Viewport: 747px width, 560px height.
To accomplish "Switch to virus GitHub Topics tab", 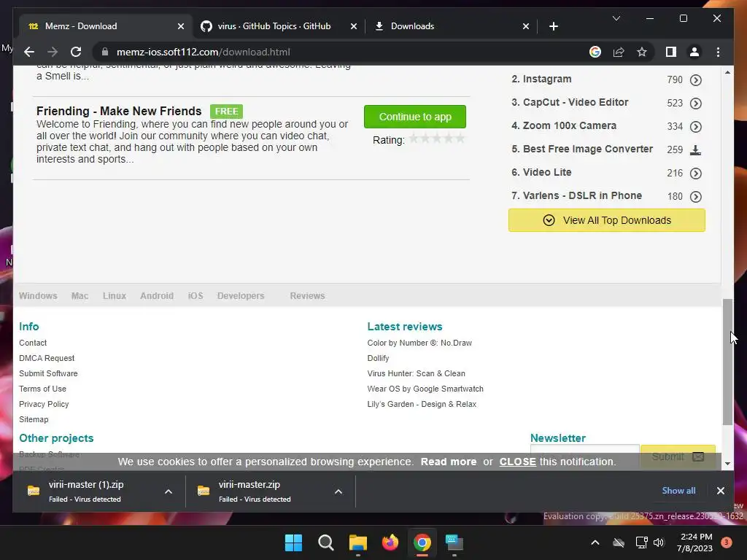I will pos(279,26).
